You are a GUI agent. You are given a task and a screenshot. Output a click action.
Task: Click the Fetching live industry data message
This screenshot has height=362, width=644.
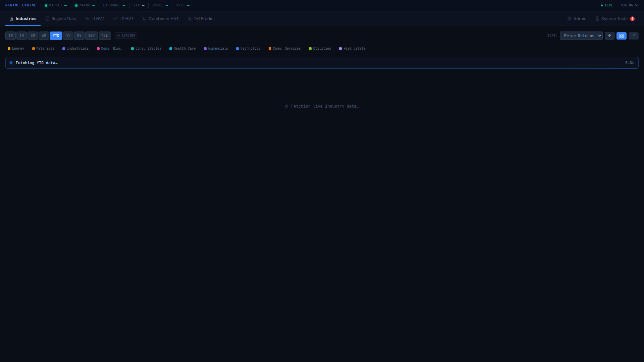pyautogui.click(x=322, y=106)
